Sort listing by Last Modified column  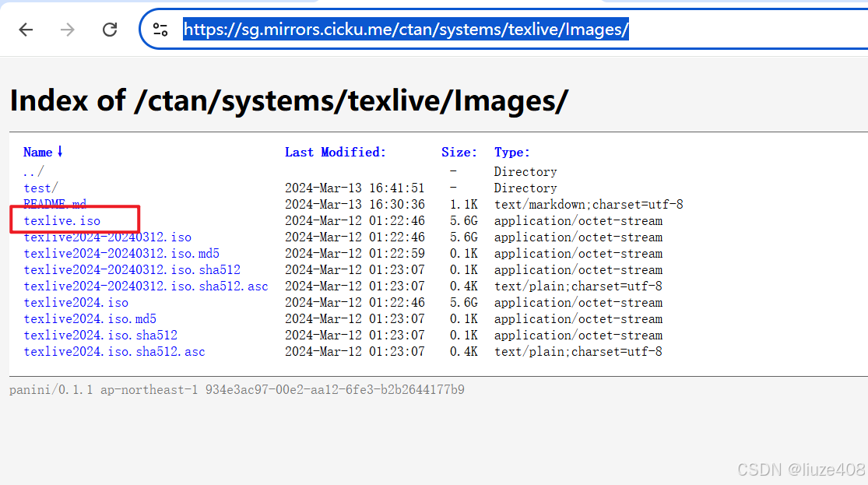click(x=336, y=153)
